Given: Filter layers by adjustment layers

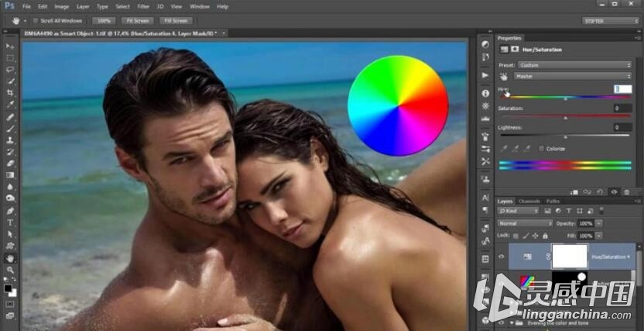Looking at the screenshot, I should [558, 211].
